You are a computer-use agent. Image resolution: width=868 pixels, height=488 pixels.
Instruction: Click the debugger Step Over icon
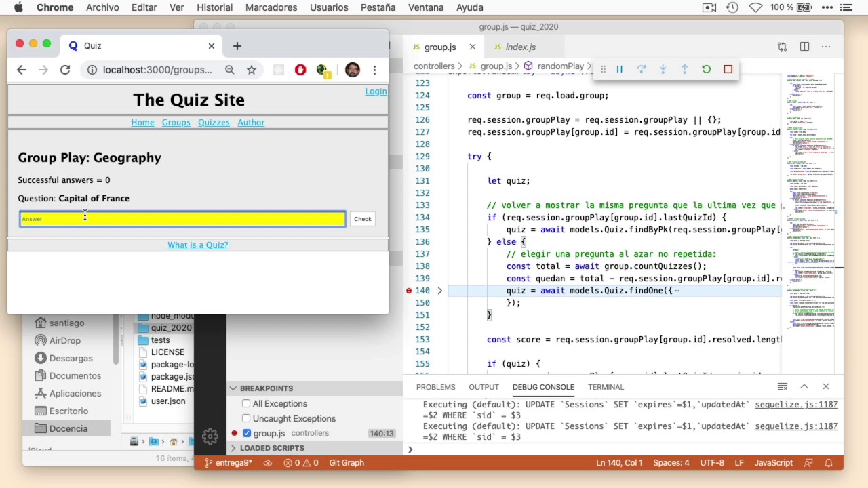(641, 69)
